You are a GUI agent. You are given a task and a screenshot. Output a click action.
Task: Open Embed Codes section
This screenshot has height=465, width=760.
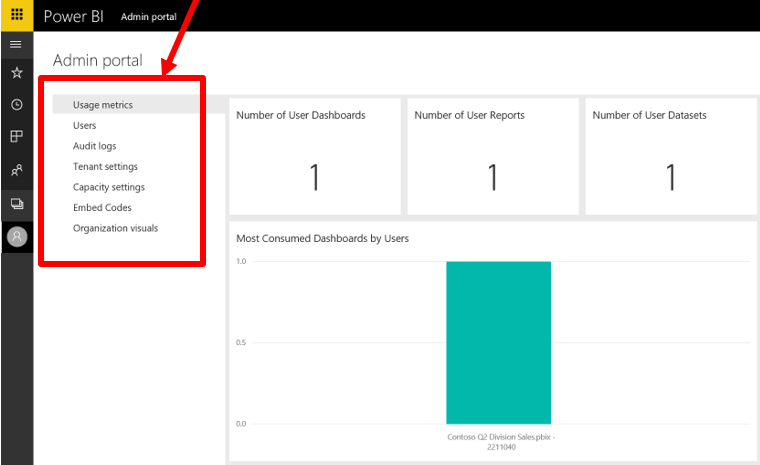pyautogui.click(x=102, y=208)
